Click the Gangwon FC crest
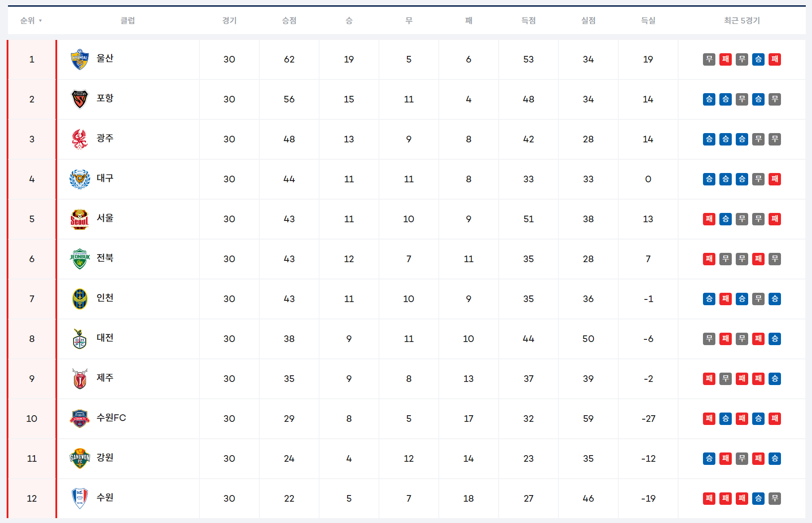Screen dimensions: 812x523 [80, 459]
